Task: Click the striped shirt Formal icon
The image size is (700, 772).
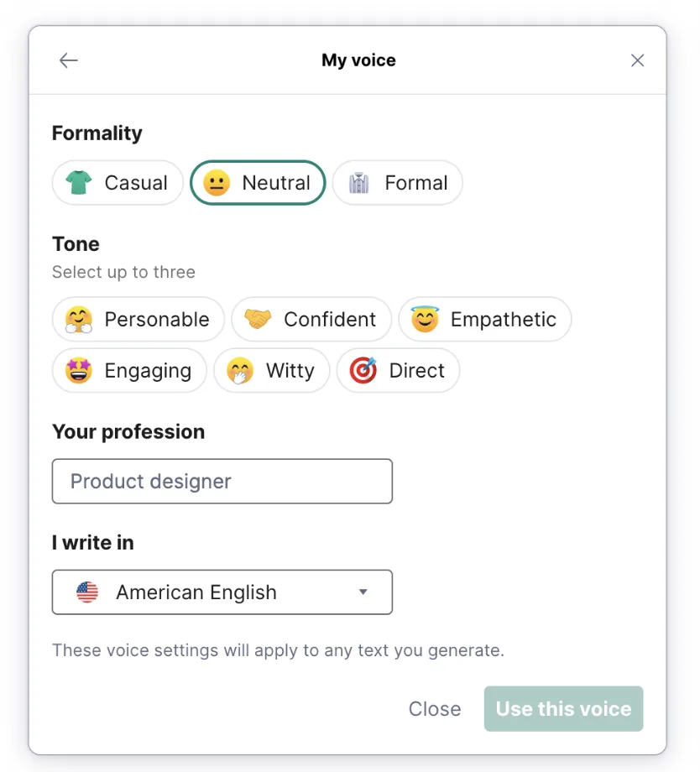Action: pyautogui.click(x=359, y=183)
